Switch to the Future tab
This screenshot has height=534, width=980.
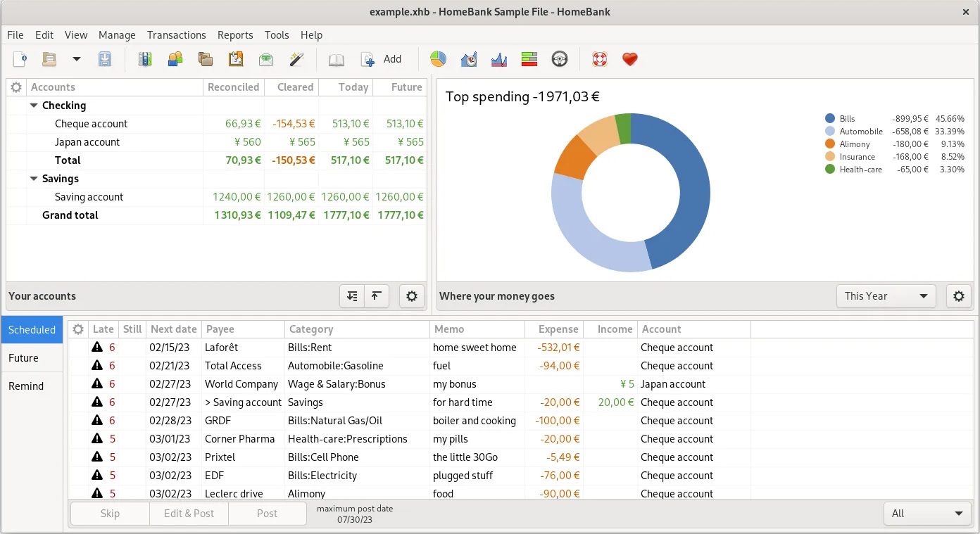click(24, 358)
